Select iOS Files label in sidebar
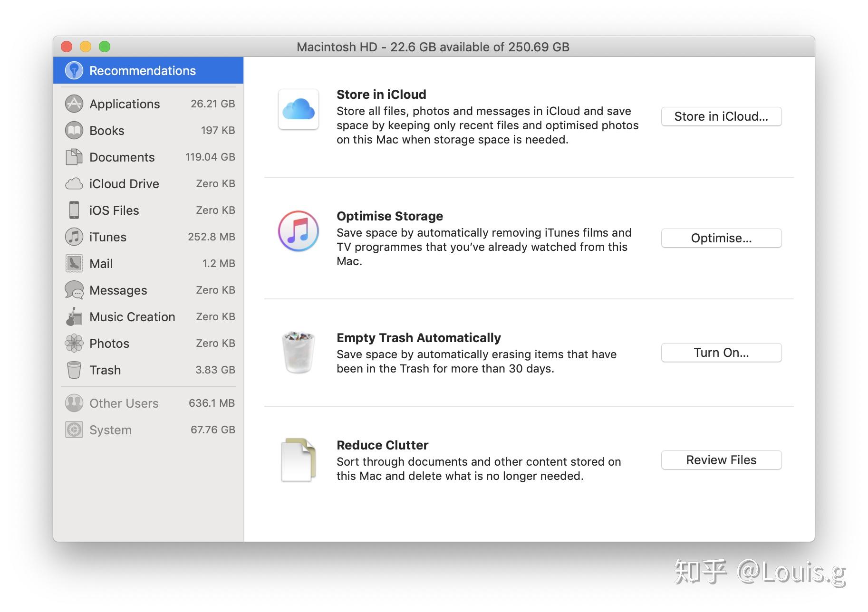 (114, 210)
